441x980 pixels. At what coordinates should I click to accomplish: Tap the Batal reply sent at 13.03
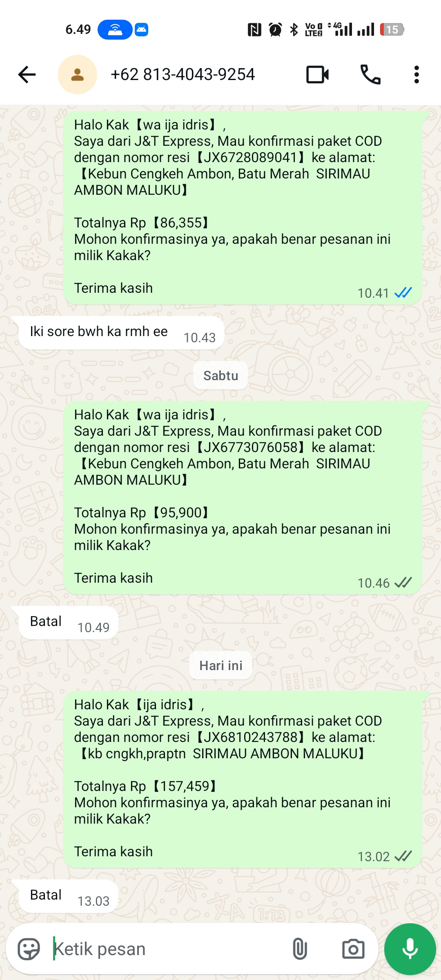(69, 896)
